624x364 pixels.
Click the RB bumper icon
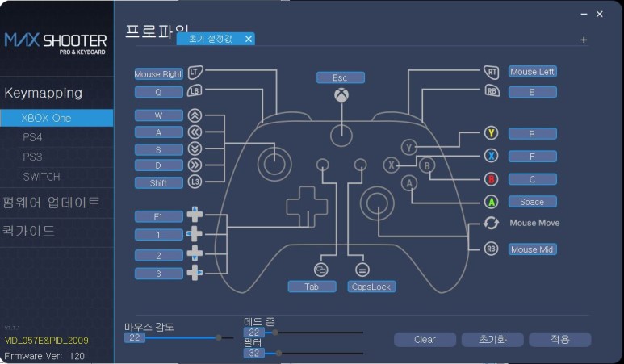tap(492, 91)
